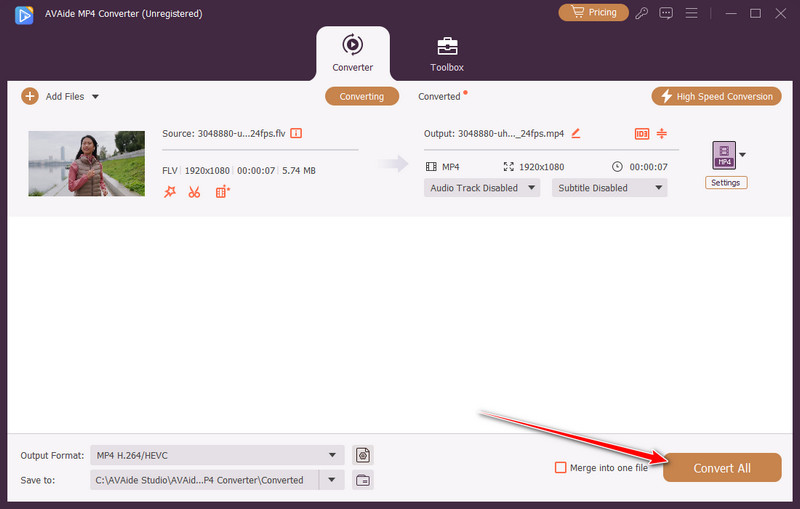Rename output file using pencil icon
Image resolution: width=800 pixels, height=509 pixels.
[x=575, y=133]
